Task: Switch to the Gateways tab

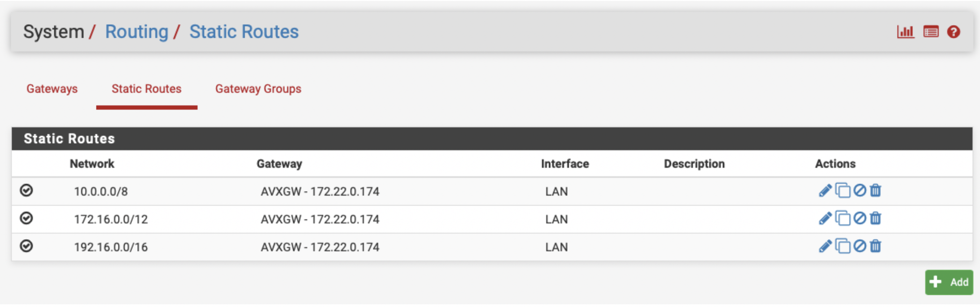Action: [52, 89]
